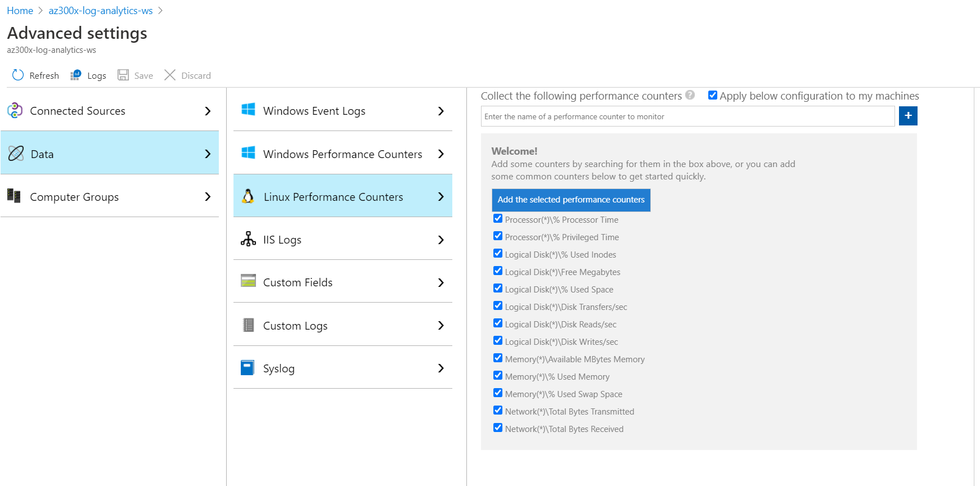Select Computer Groups menu item
980x486 pixels.
[110, 196]
